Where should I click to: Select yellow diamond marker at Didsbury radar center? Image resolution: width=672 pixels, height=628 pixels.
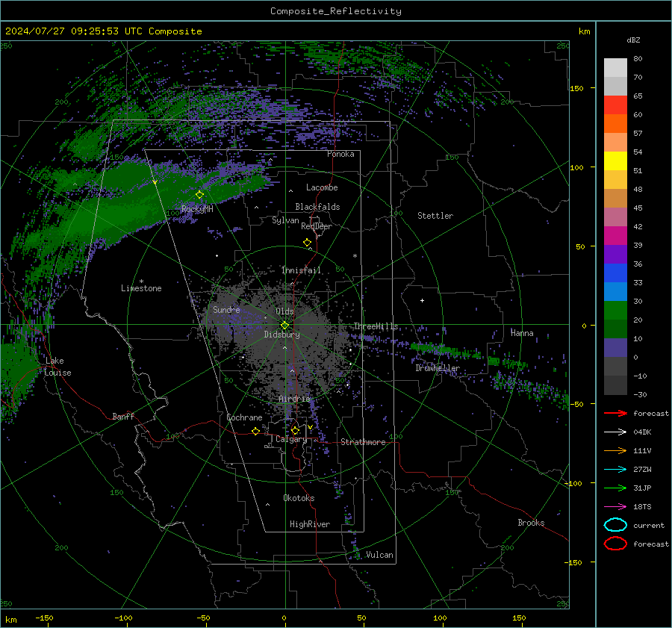285,326
